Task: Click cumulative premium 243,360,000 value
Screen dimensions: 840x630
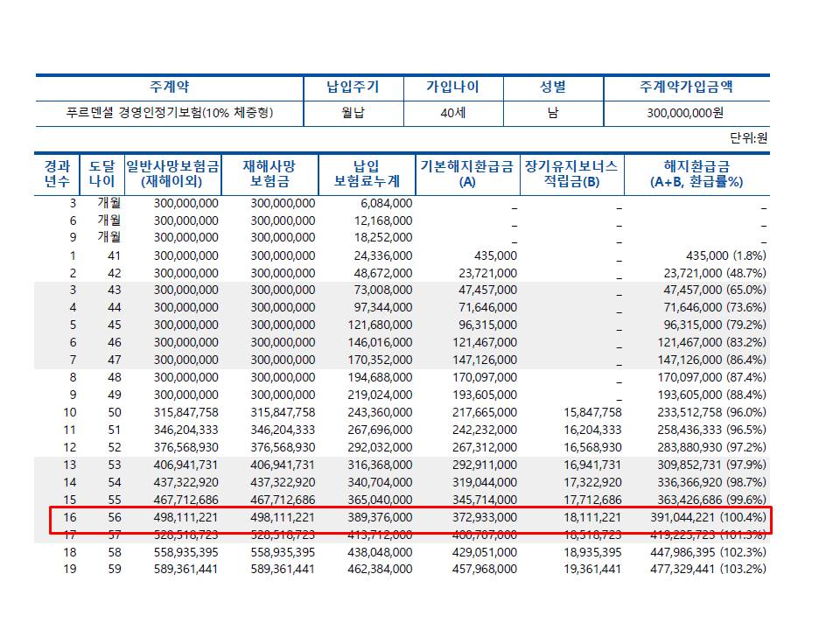Action: [x=380, y=412]
